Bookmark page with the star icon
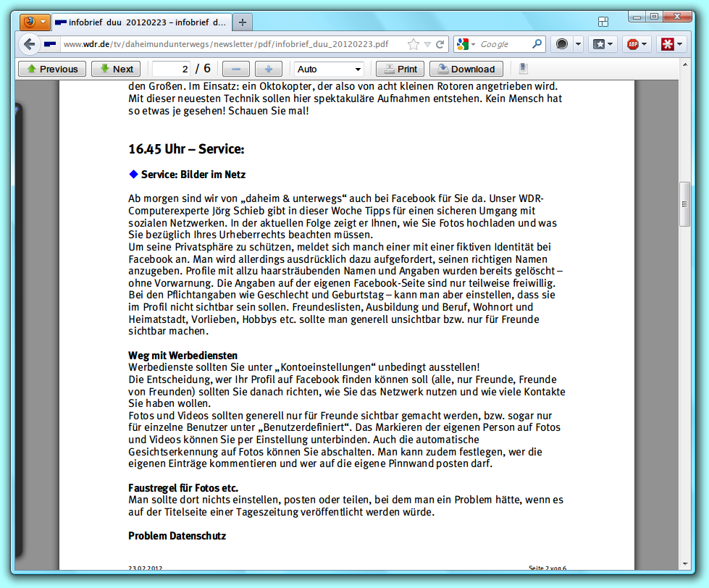The height and width of the screenshot is (588, 709). (413, 44)
